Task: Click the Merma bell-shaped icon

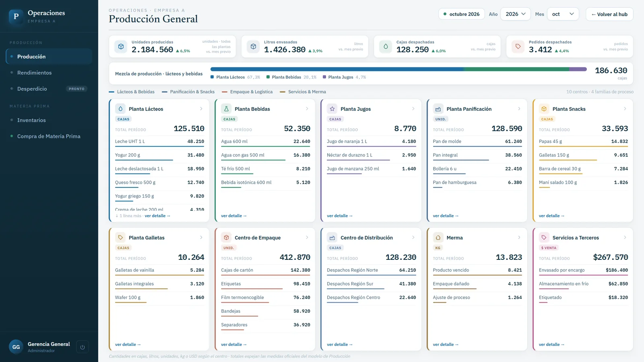Action: [438, 237]
